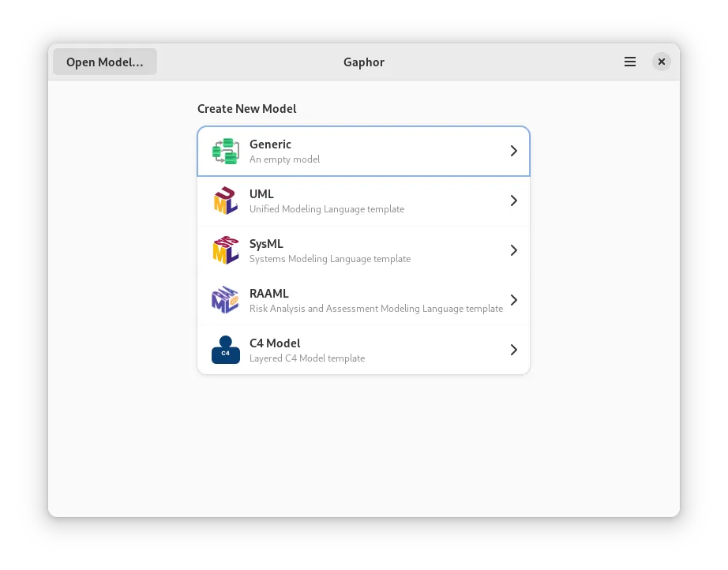Click the SysML cube logo icon
Image resolution: width=728 pixels, height=570 pixels.
tap(225, 250)
